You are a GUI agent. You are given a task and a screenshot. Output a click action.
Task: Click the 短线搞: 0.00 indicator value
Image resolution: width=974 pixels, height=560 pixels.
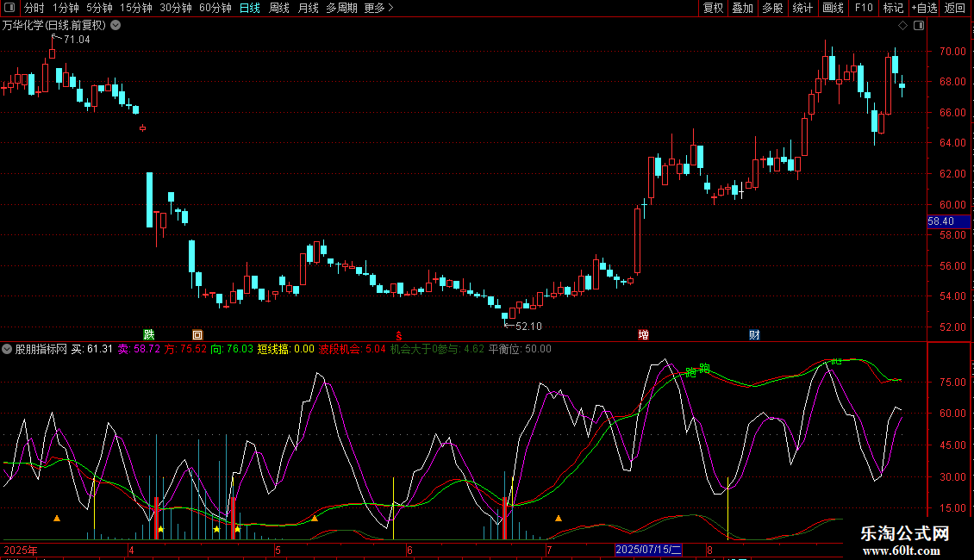[286, 349]
